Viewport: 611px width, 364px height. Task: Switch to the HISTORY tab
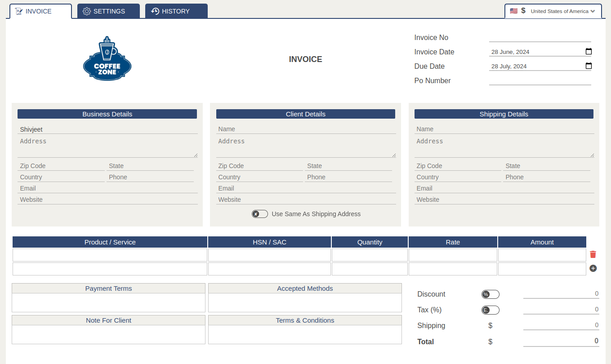pos(176,11)
